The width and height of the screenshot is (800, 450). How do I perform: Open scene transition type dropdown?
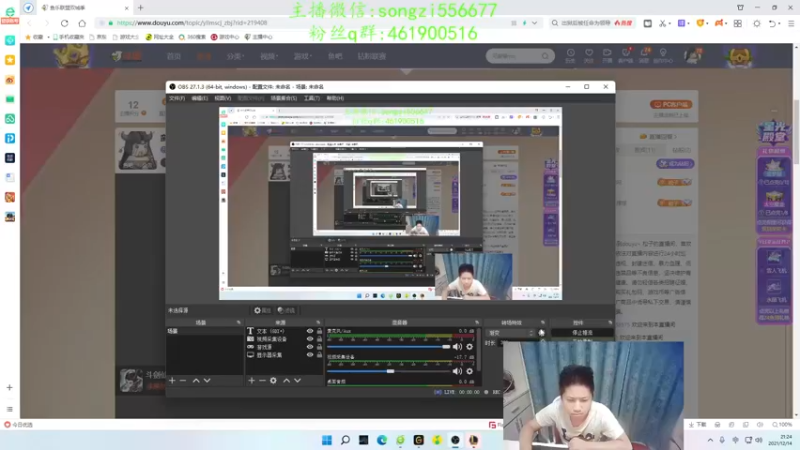point(510,333)
